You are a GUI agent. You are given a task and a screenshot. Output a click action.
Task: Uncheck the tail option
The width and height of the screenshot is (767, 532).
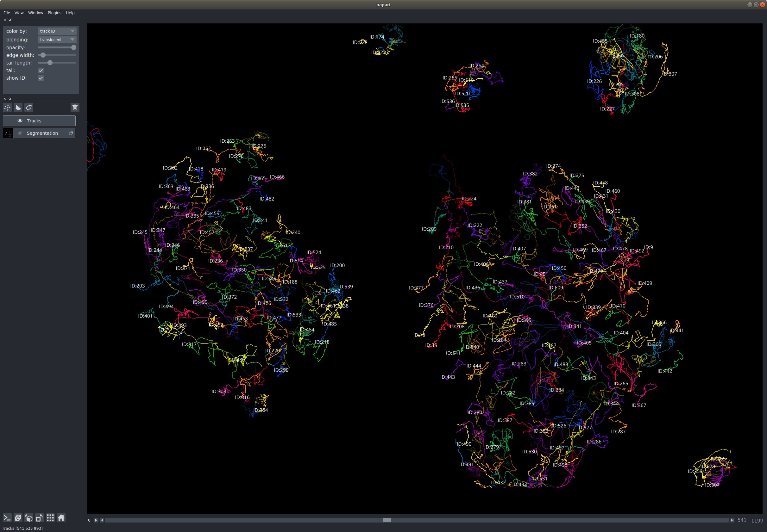(x=41, y=70)
